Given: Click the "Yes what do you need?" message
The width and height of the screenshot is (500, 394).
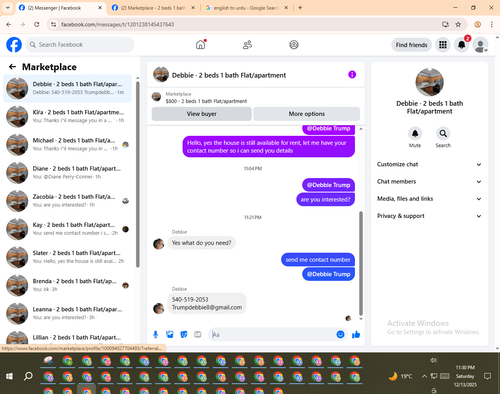Looking at the screenshot, I should 201,243.
